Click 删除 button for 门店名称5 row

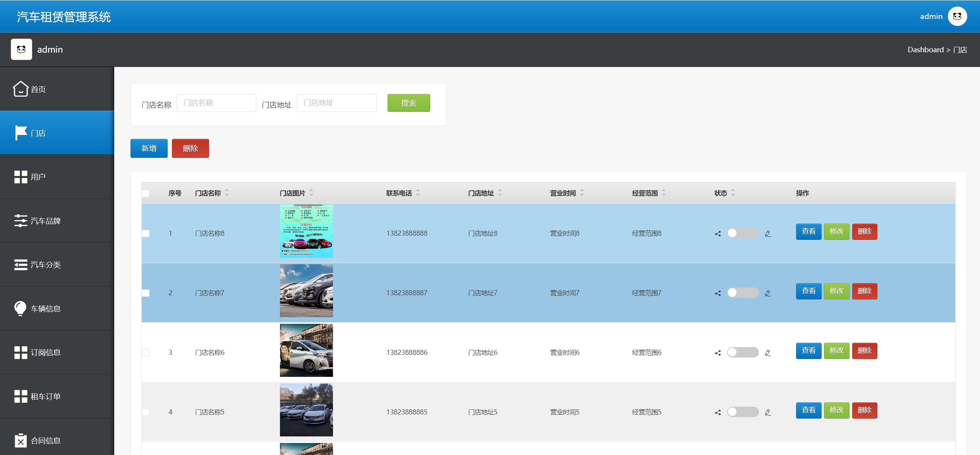click(x=864, y=411)
